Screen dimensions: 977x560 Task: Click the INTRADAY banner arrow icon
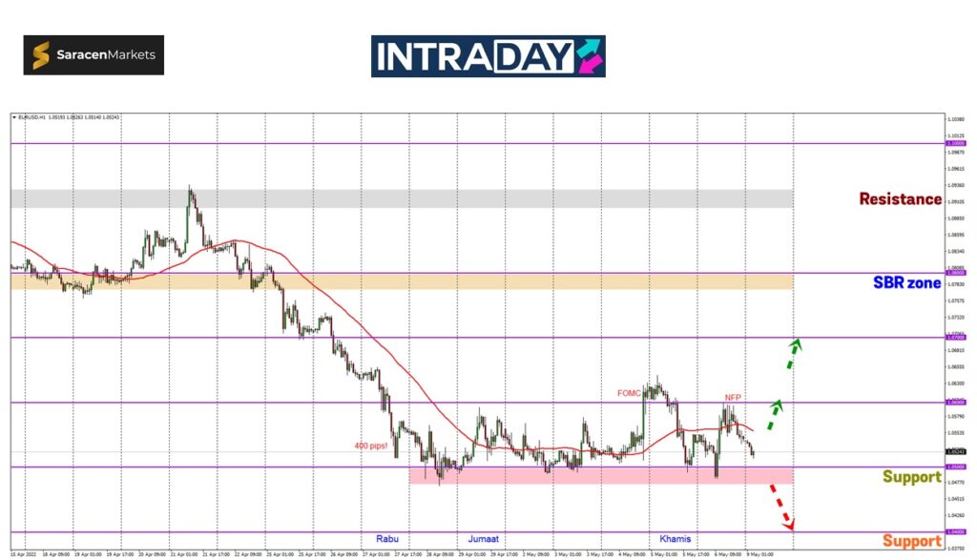pyautogui.click(x=589, y=56)
